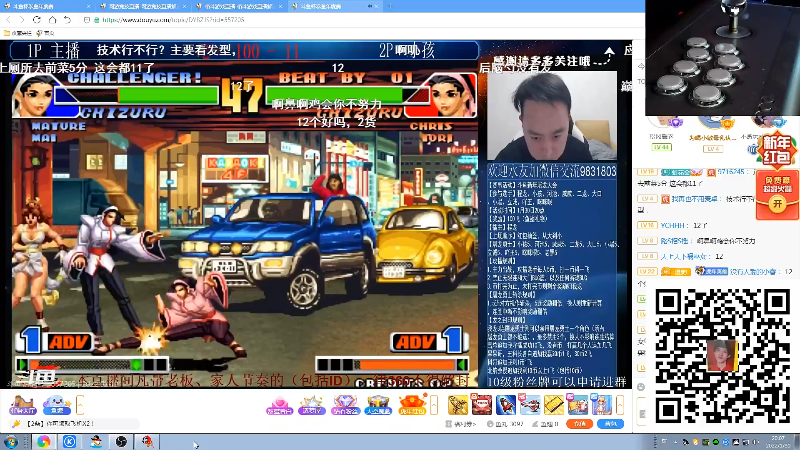Image resolution: width=800 pixels, height=450 pixels.
Task: Collapse the barrage panel up arrow
Action: [610, 52]
